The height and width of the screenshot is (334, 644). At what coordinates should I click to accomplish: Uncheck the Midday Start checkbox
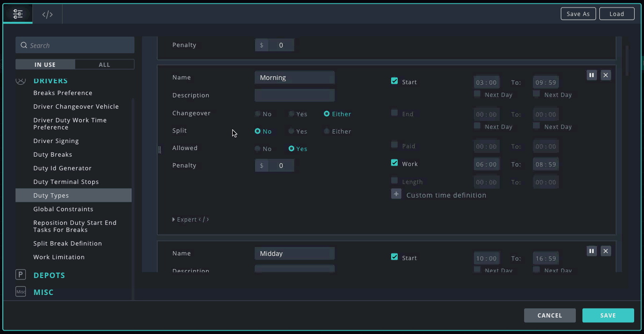point(394,257)
